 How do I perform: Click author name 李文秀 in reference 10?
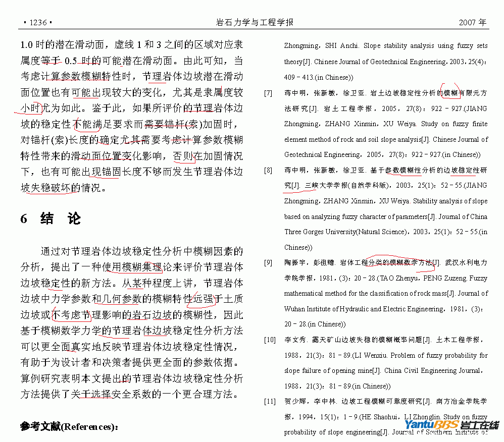coord(295,340)
